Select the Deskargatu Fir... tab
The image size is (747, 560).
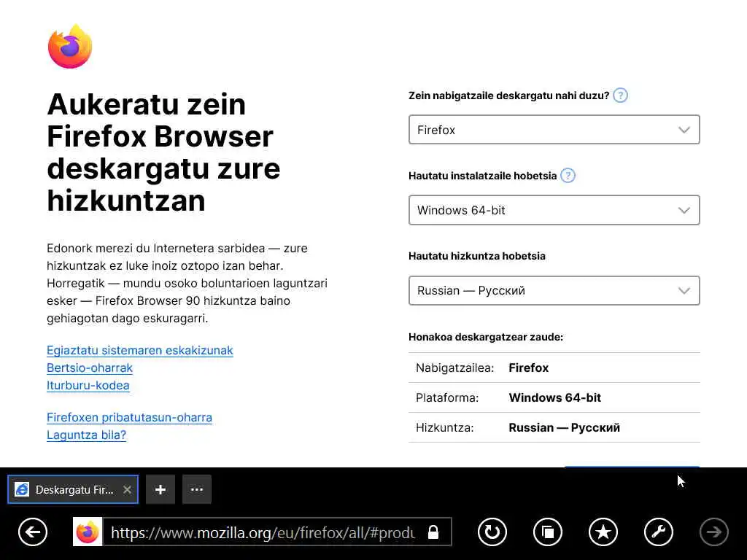73,489
